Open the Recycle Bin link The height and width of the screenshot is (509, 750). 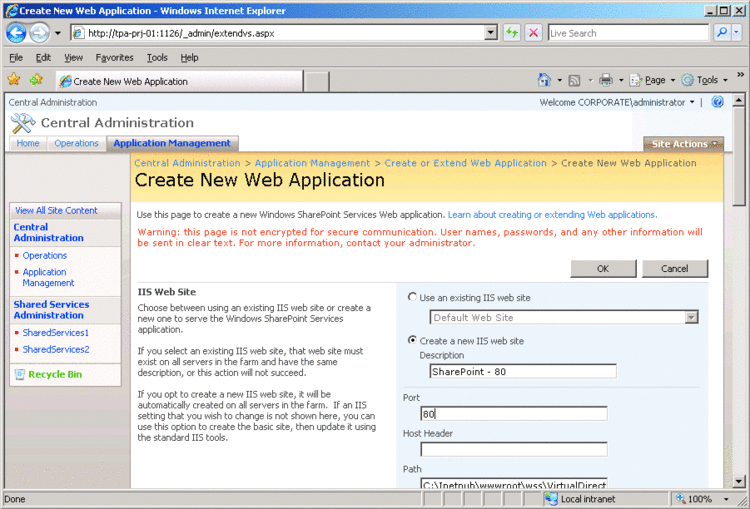click(55, 375)
